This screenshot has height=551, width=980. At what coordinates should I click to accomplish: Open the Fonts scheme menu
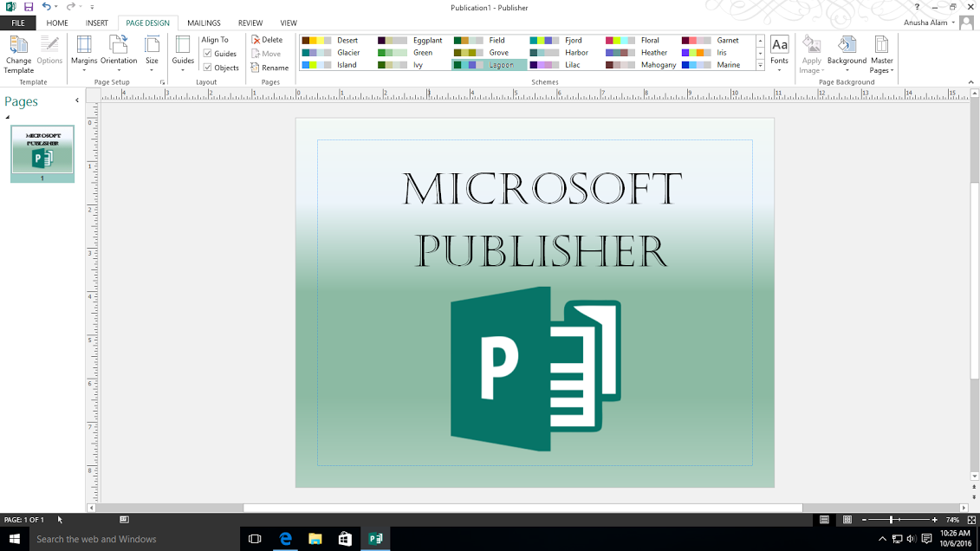coord(779,55)
